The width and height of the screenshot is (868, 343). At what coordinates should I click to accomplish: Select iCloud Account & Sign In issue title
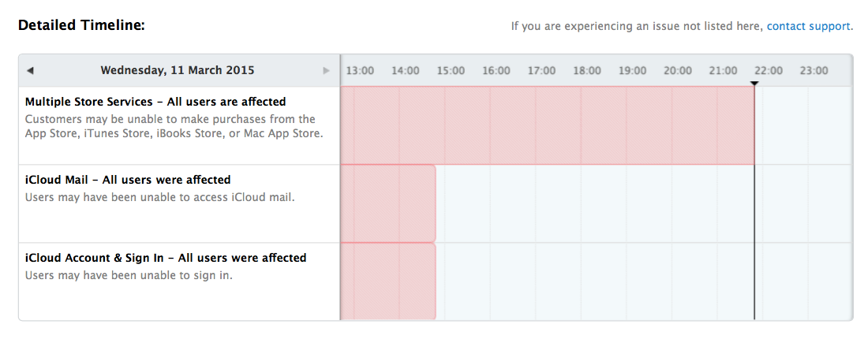166,258
